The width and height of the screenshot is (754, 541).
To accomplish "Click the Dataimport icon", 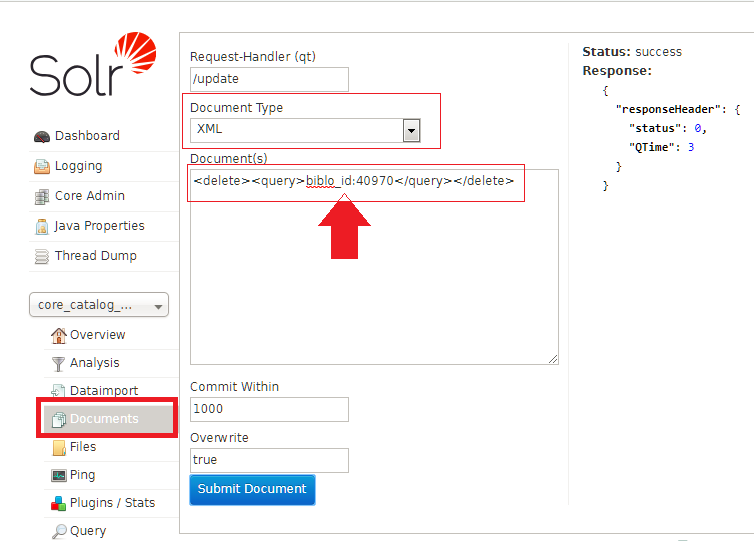I will (x=58, y=390).
